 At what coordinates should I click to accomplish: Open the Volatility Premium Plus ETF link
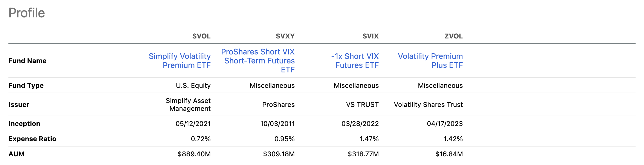click(430, 61)
